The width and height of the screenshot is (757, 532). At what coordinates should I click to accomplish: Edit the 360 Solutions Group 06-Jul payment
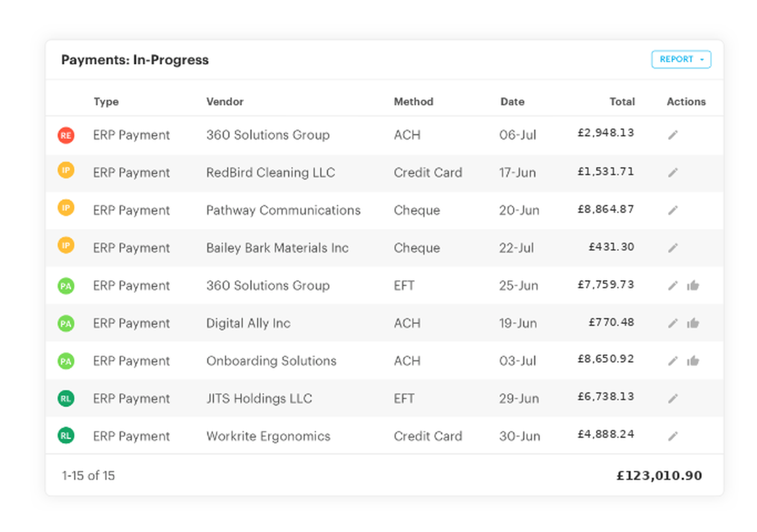point(673,135)
